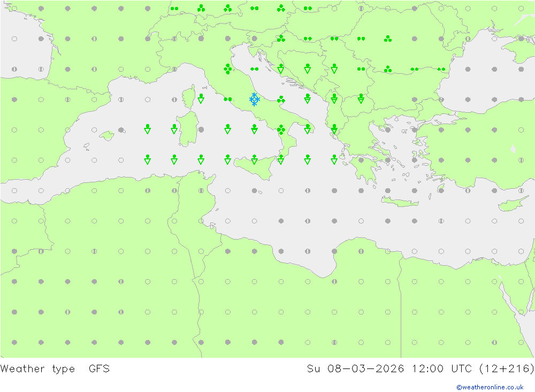
Task: Open the ©weatheronline.co.uk link
Action: [490, 387]
